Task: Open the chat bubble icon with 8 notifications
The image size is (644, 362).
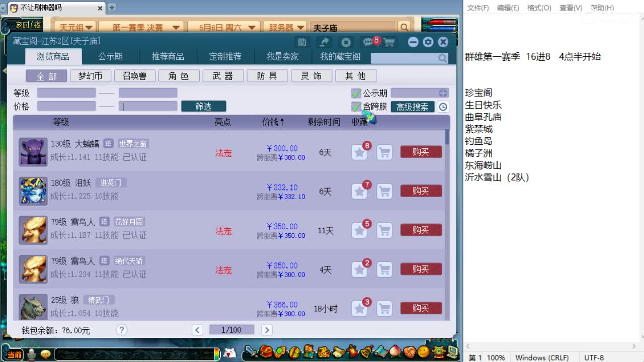Action: click(x=368, y=42)
